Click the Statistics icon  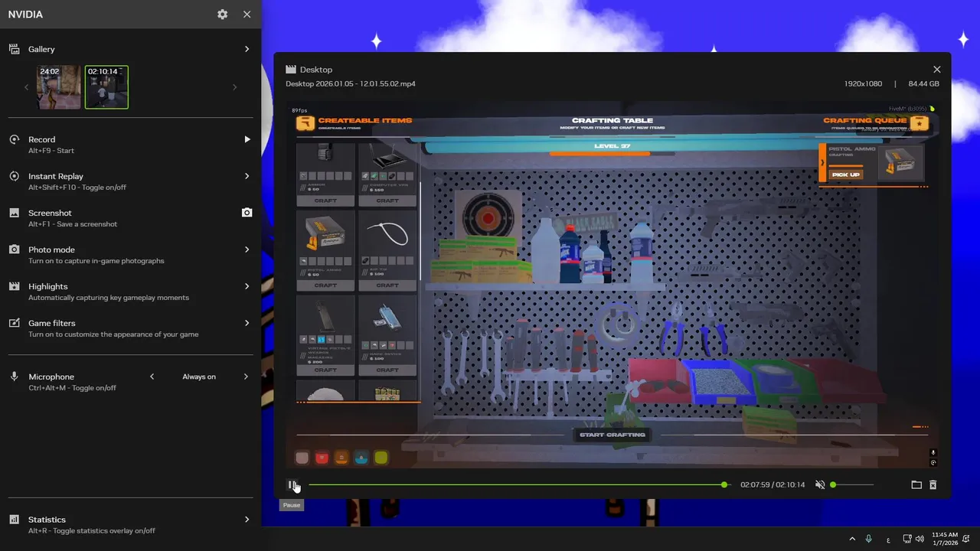tap(14, 520)
